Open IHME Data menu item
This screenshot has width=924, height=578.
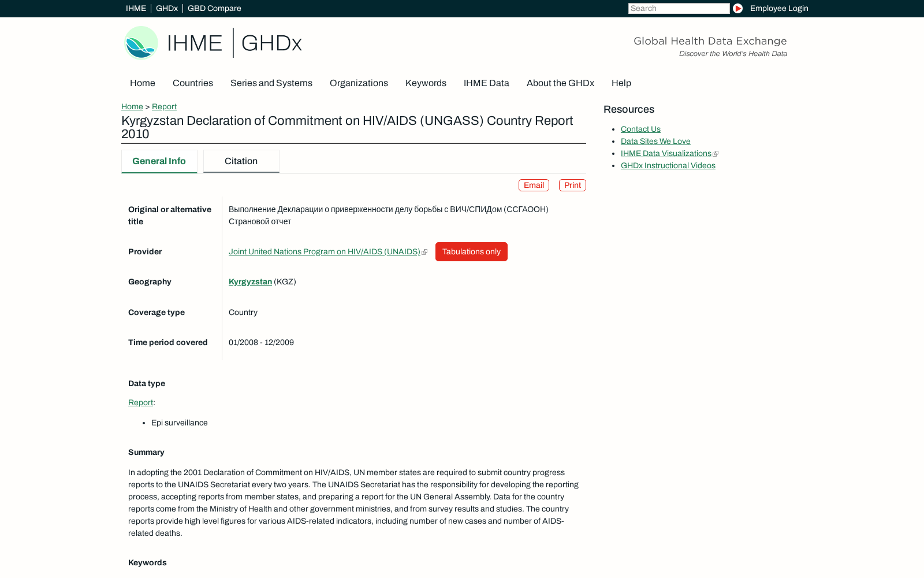click(486, 83)
